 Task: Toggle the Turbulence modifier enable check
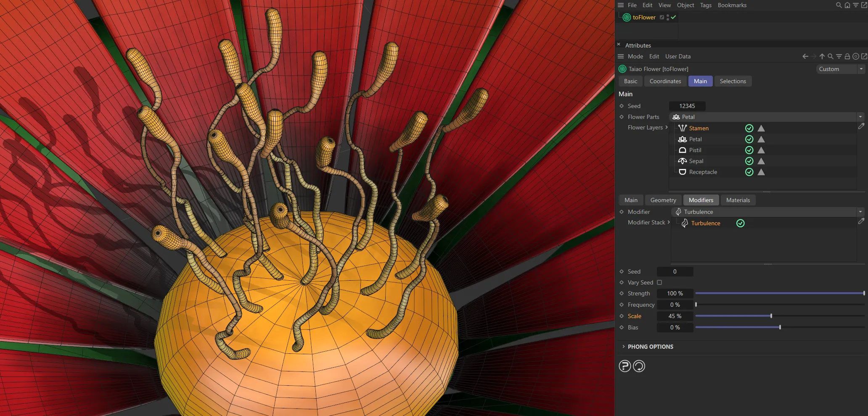click(x=741, y=223)
